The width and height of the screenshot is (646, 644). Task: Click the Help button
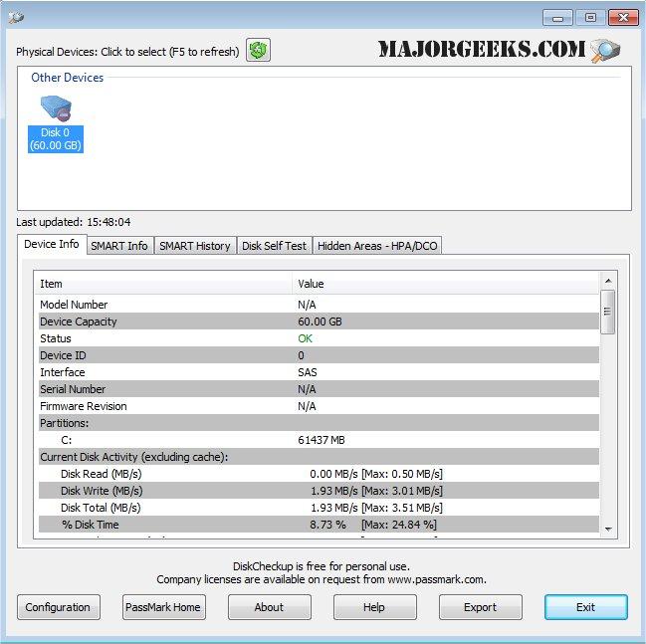tap(374, 607)
